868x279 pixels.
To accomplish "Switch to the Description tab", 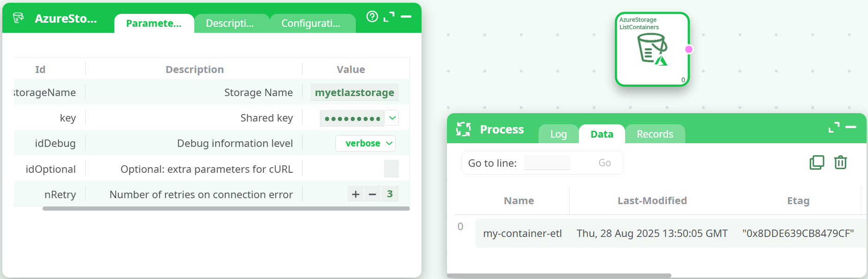I will coord(230,24).
